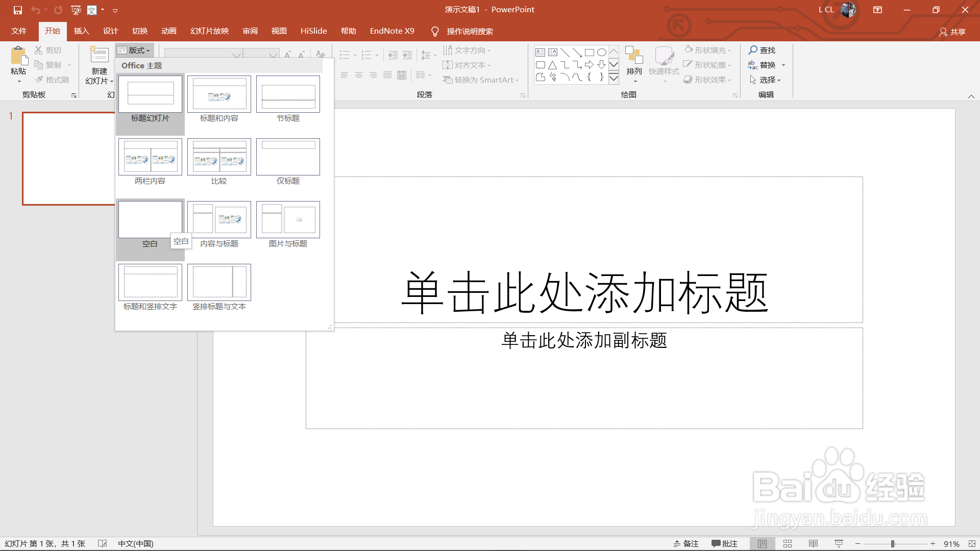Select the oval shape in the shapes gallery

pyautogui.click(x=602, y=52)
